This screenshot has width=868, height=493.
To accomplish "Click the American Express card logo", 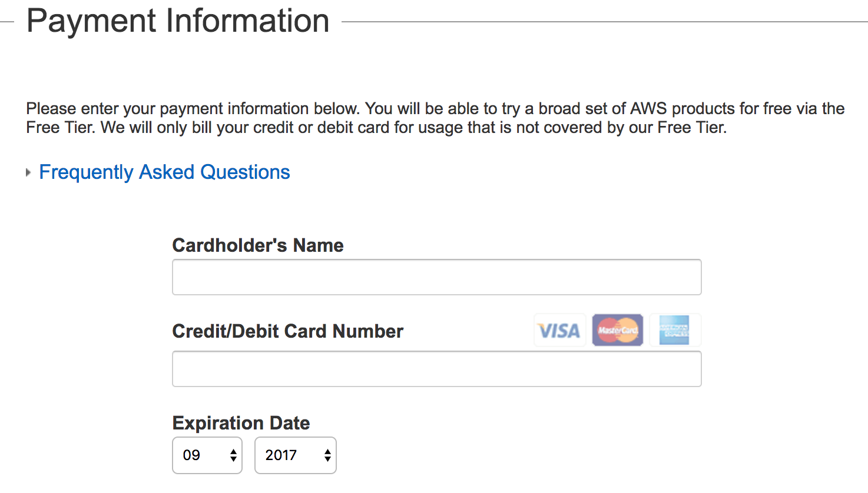I will click(674, 330).
